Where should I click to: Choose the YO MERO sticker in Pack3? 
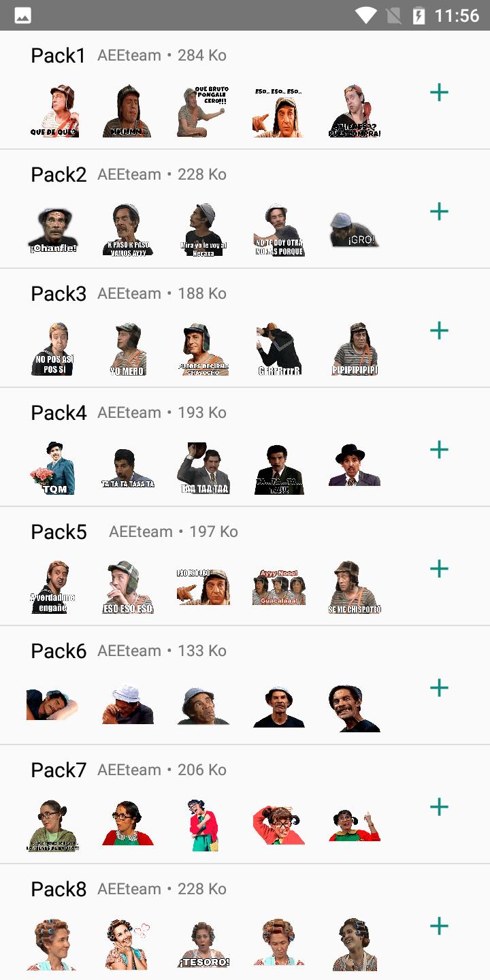tap(128, 348)
